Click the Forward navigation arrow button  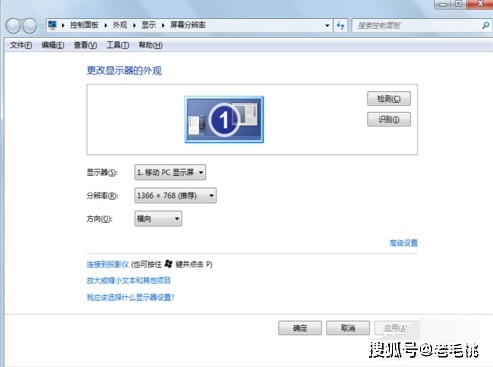coord(30,25)
